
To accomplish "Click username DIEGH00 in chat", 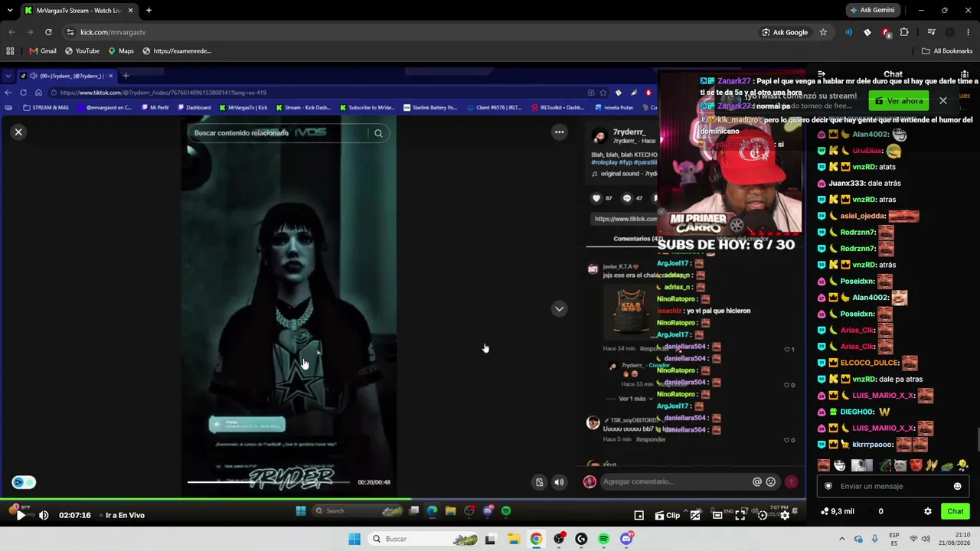I will pyautogui.click(x=857, y=412).
